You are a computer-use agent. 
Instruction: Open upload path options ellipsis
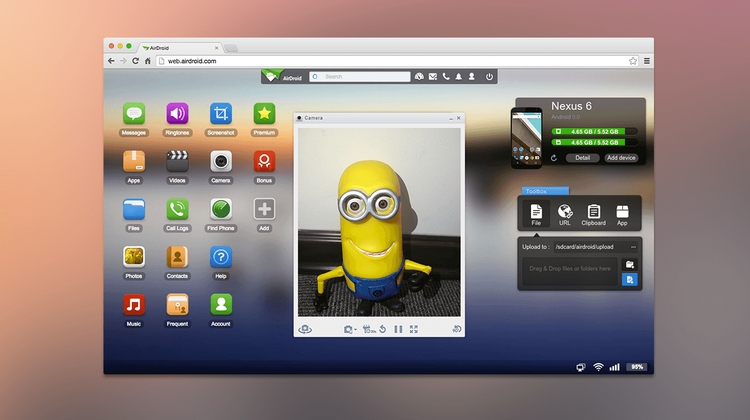pos(633,247)
